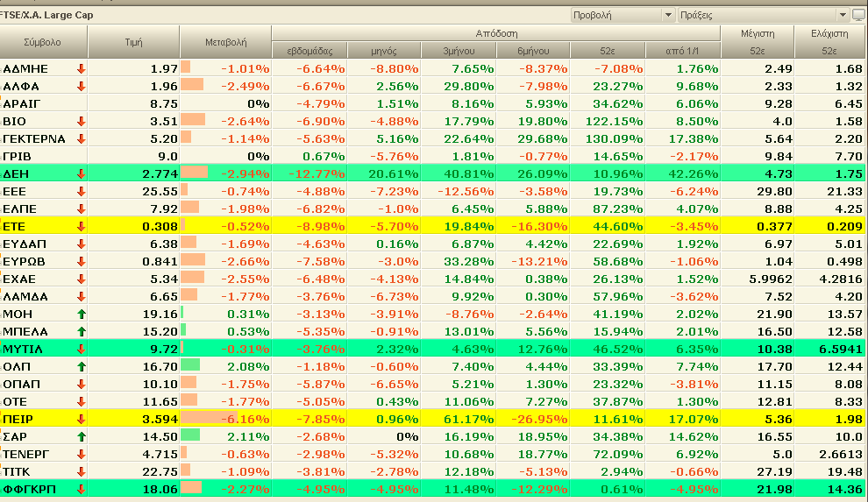
Task: Click the down arrow icon beside ΛΑΜΔΑ
Action: 82,296
